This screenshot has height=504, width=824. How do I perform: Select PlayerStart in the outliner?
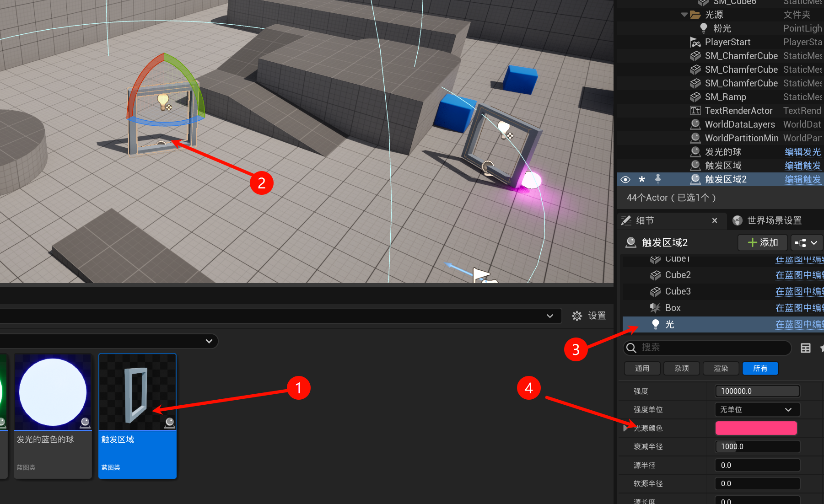(x=727, y=42)
